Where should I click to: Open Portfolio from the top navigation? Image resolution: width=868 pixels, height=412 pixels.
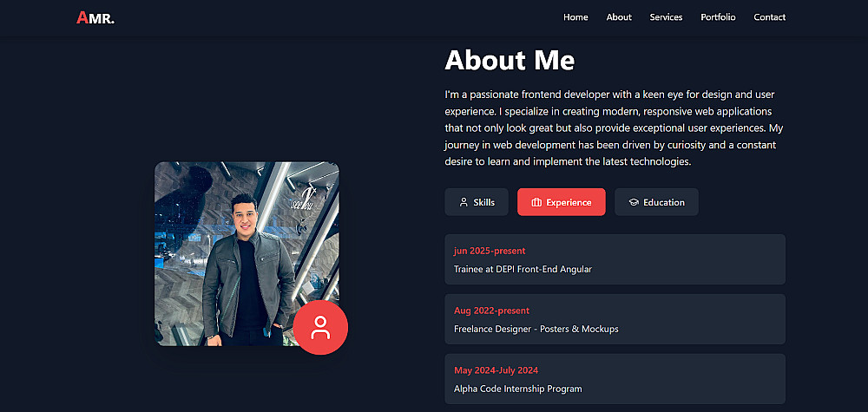click(718, 17)
